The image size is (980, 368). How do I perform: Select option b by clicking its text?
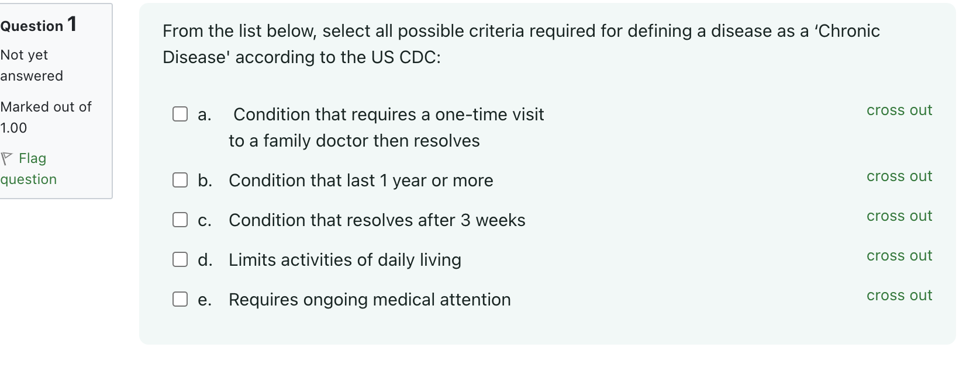click(x=360, y=180)
